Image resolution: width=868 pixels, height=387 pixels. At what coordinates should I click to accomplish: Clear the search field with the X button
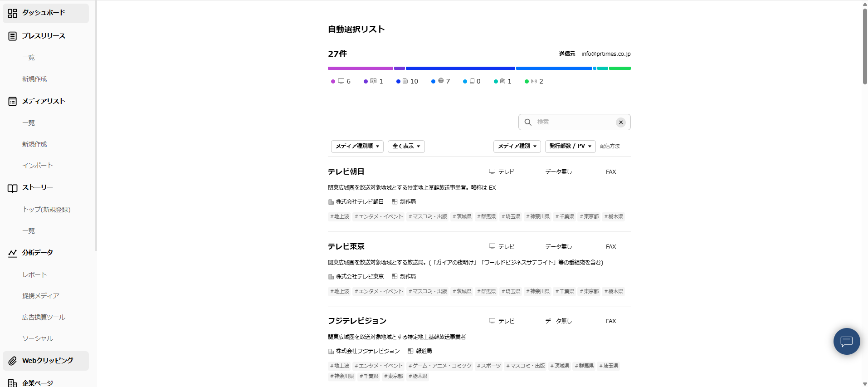(x=621, y=122)
